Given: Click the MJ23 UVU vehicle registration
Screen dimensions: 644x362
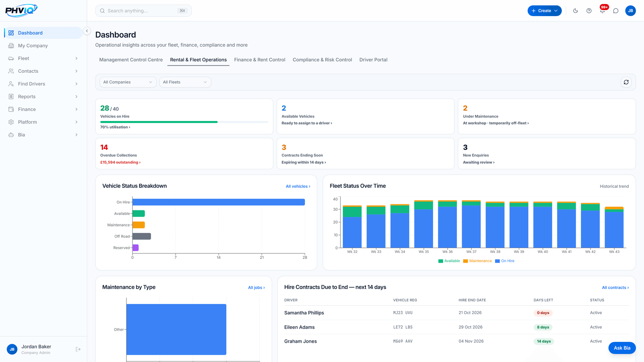Looking at the screenshot, I should 403,313.
